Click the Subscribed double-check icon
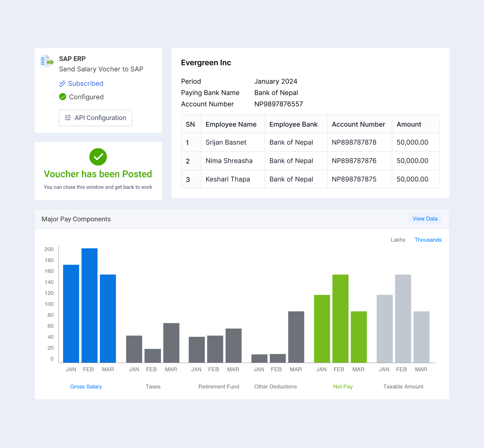The width and height of the screenshot is (484, 448). pyautogui.click(x=62, y=83)
